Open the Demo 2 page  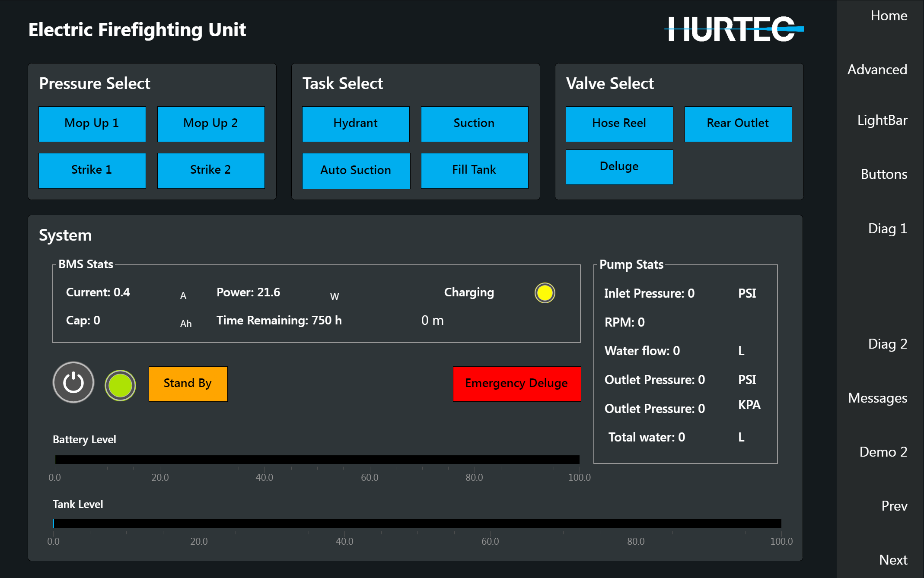click(x=883, y=452)
